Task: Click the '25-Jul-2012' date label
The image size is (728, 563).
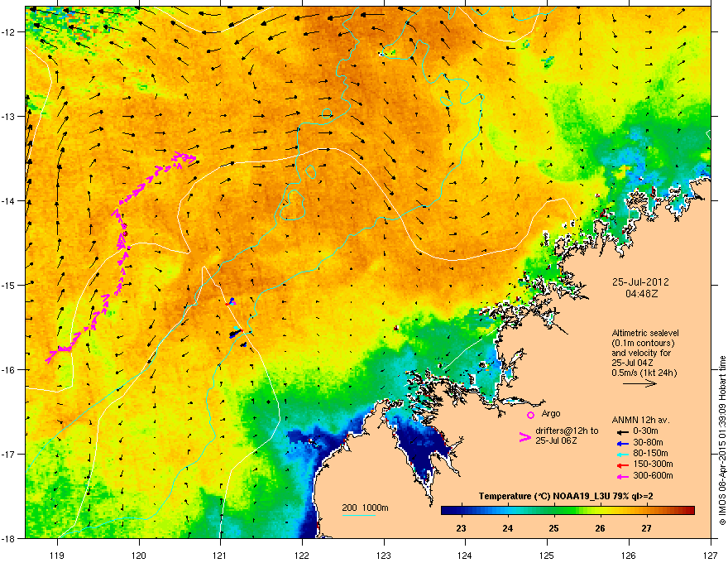Action: (640, 282)
